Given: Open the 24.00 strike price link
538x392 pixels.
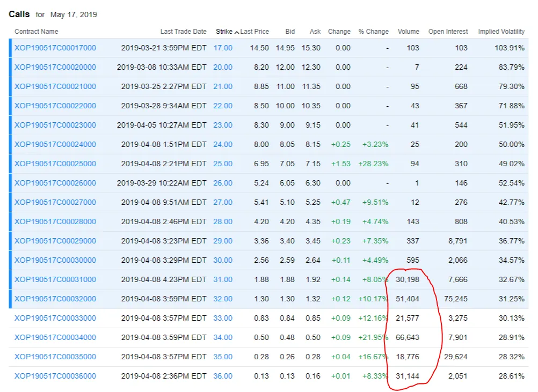Looking at the screenshot, I should 223,144.
